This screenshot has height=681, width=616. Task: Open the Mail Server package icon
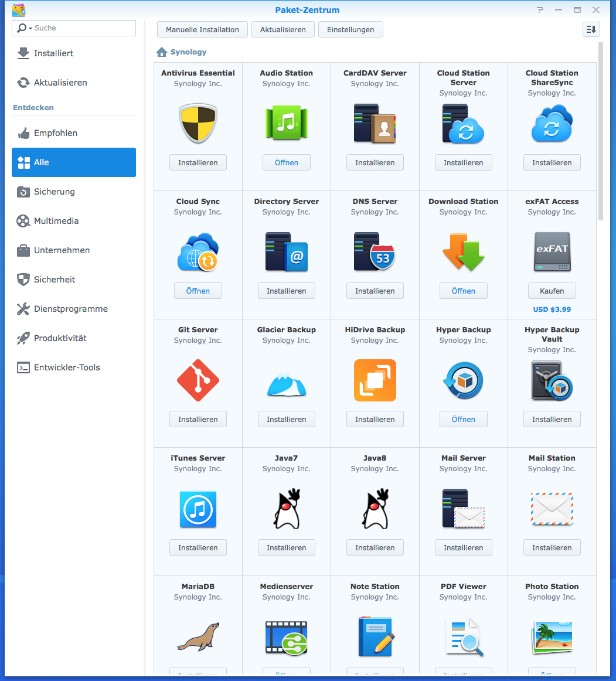point(463,509)
